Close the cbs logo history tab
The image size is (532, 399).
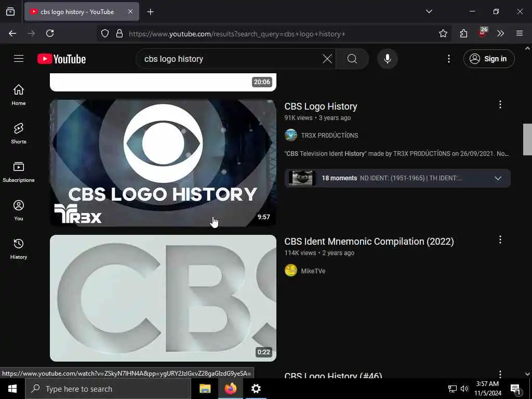point(130,11)
